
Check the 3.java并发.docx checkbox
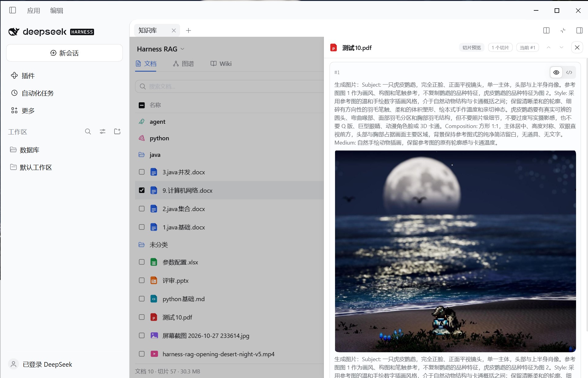click(141, 172)
